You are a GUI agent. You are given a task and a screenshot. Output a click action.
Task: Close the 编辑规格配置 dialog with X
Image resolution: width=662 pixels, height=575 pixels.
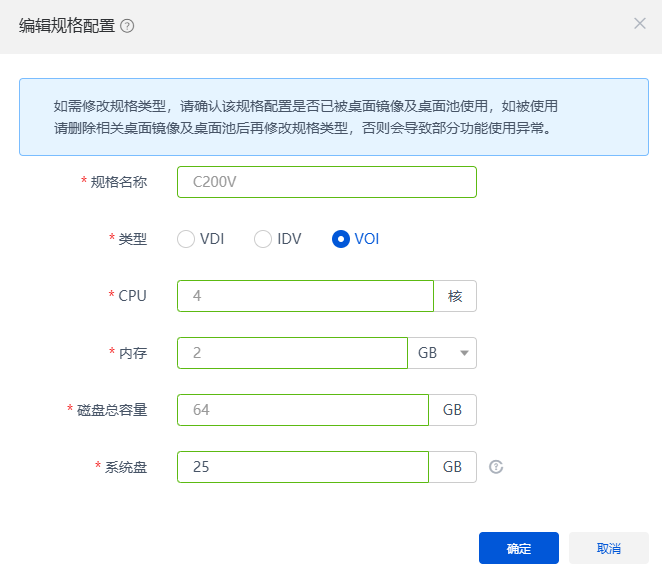point(640,23)
